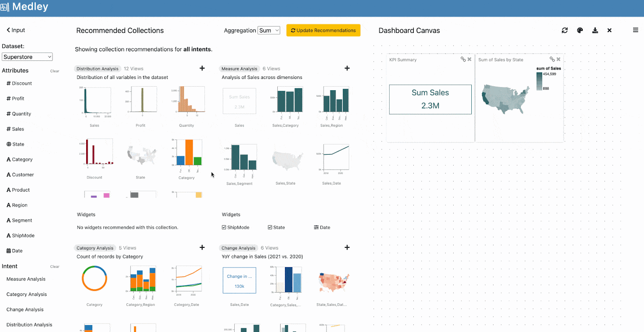Select the Segment attribute
Screen dimensions: 644x332
(x=19, y=220)
